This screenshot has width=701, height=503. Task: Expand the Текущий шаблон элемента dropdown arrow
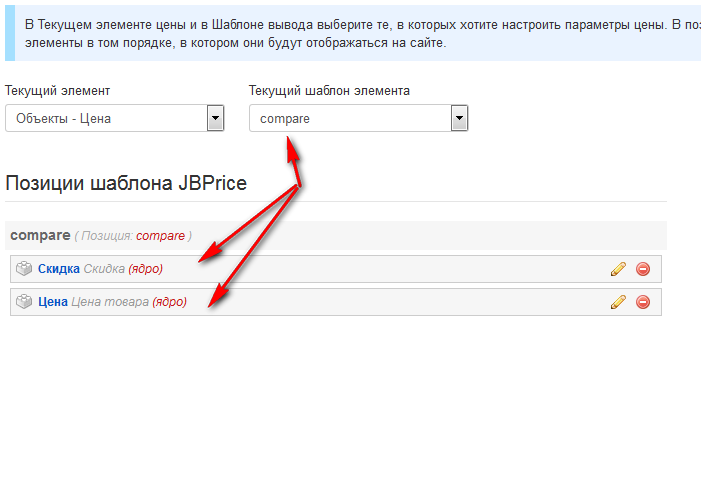(459, 119)
